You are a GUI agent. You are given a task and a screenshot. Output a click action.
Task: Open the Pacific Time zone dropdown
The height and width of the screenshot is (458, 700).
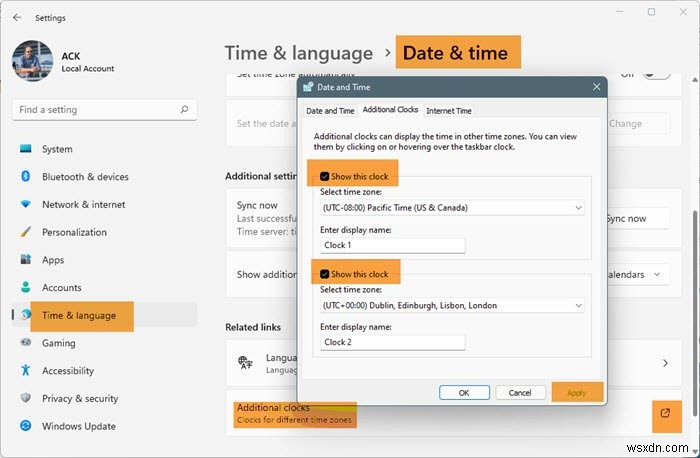[x=452, y=208]
